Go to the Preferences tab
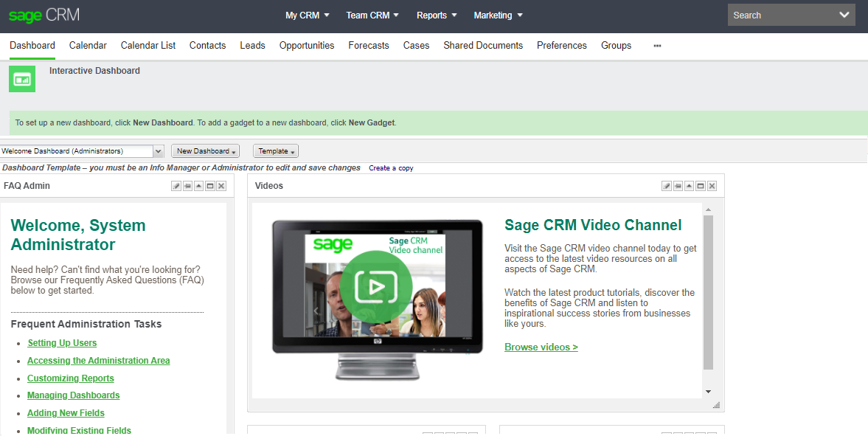Image resolution: width=868 pixels, height=436 pixels. [562, 46]
